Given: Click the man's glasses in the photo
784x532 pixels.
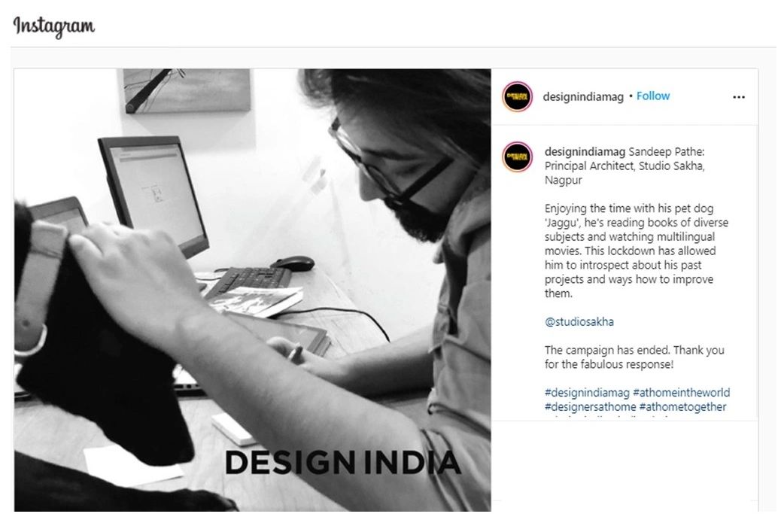Looking at the screenshot, I should coord(390,163).
